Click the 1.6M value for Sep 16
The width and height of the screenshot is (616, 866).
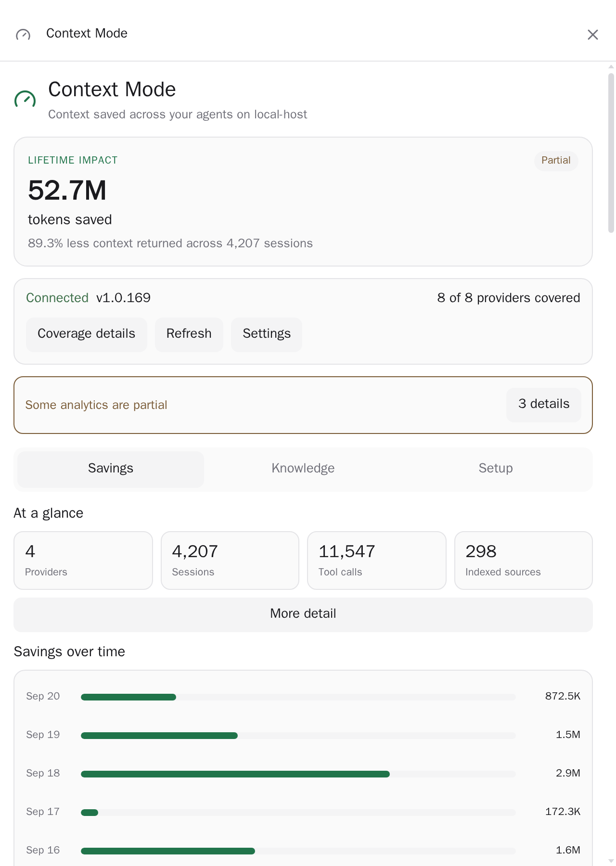(x=568, y=850)
